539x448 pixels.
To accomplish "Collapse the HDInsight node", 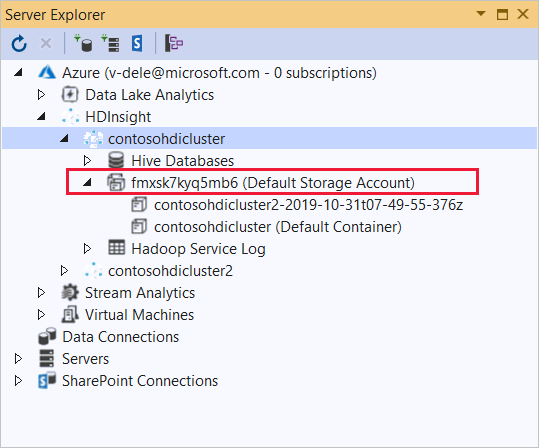I will coord(41,117).
